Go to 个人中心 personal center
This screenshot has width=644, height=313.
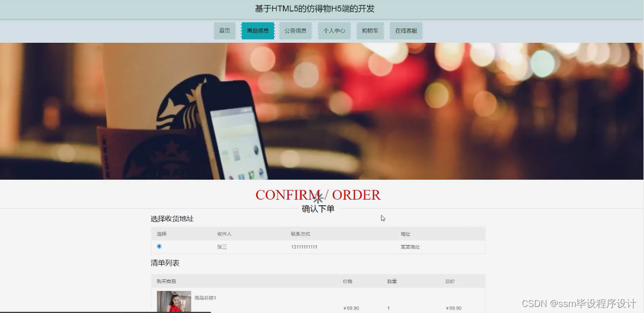point(334,30)
